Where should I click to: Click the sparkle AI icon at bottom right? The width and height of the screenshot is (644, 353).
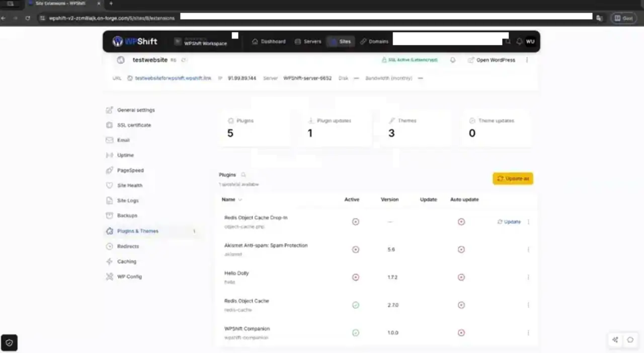[615, 340]
